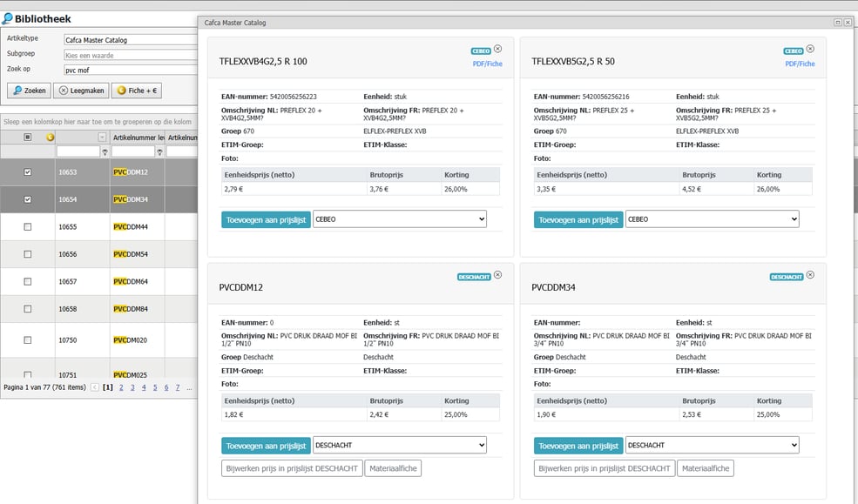Go to page 4 in pager
858x504 pixels.
[x=144, y=387]
